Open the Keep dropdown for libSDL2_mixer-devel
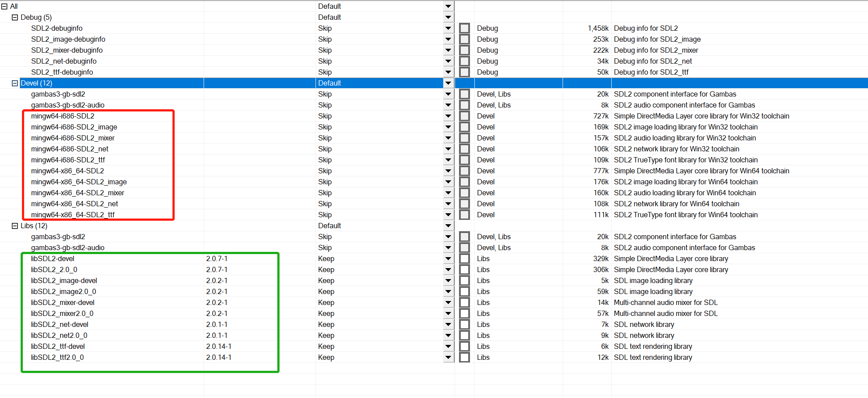The image size is (868, 398). click(x=448, y=303)
